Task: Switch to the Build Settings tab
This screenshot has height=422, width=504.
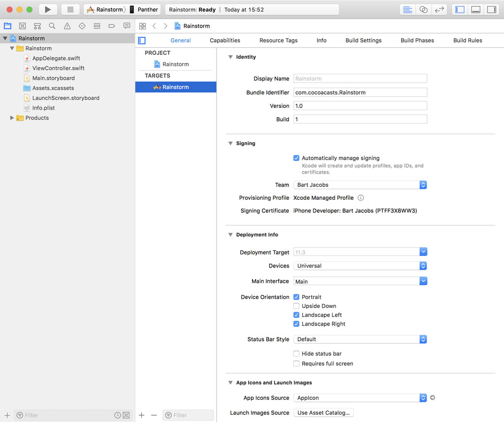Action: [x=363, y=40]
